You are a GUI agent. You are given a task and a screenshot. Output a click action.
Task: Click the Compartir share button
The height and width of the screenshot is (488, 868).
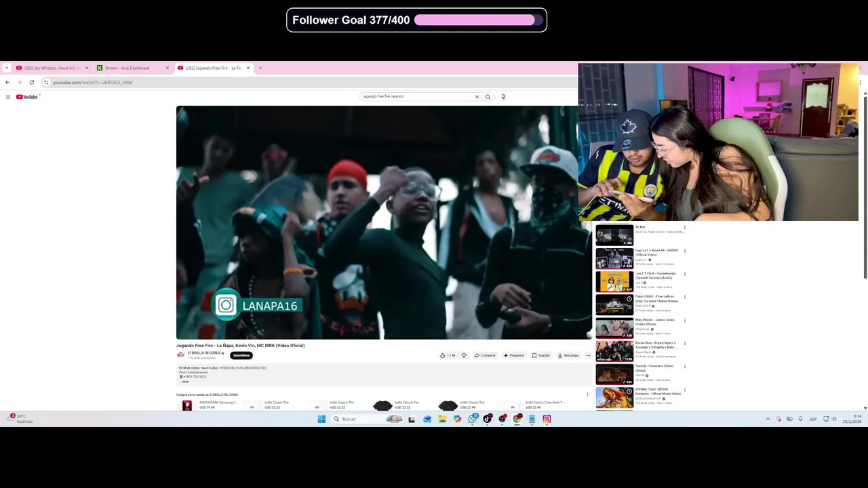[485, 355]
